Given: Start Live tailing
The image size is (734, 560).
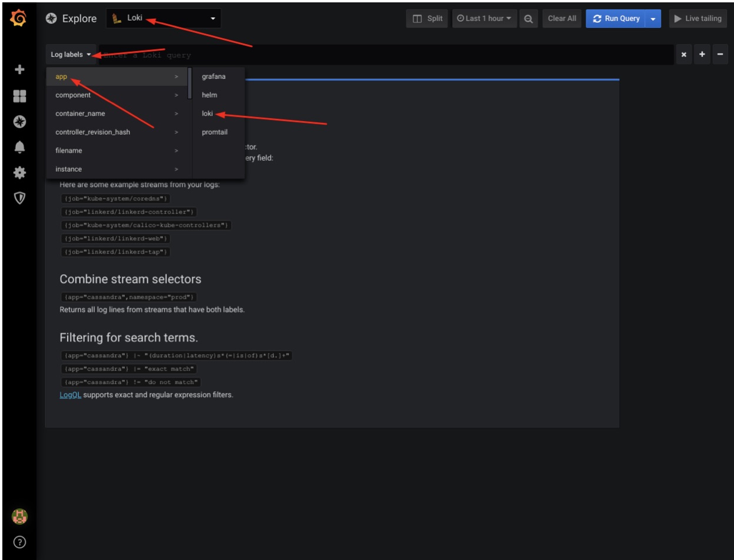Looking at the screenshot, I should point(698,18).
